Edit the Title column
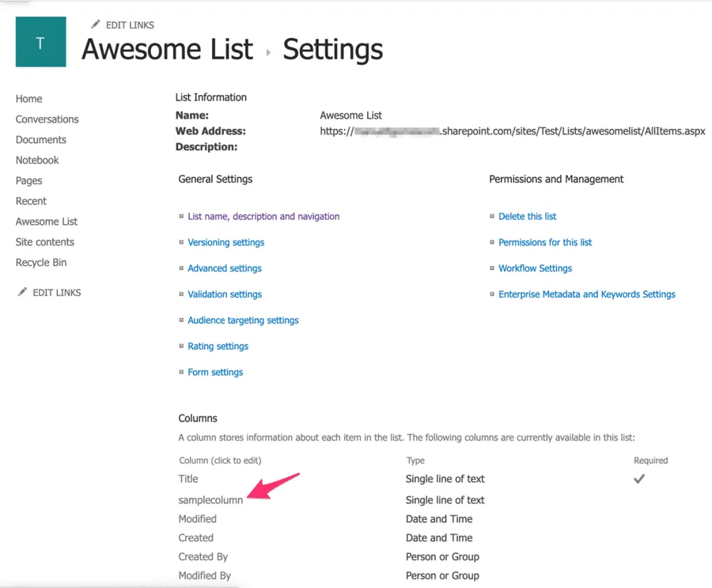The image size is (712, 588). [x=188, y=479]
